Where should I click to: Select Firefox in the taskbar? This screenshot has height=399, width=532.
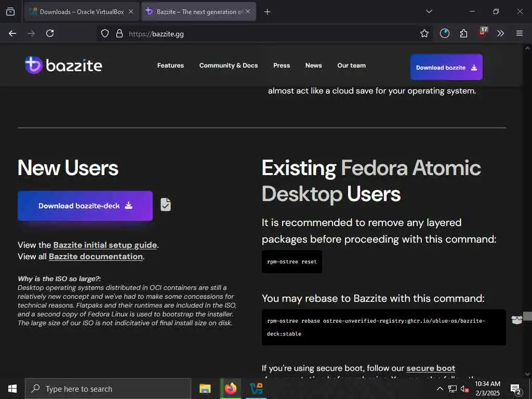pos(230,389)
